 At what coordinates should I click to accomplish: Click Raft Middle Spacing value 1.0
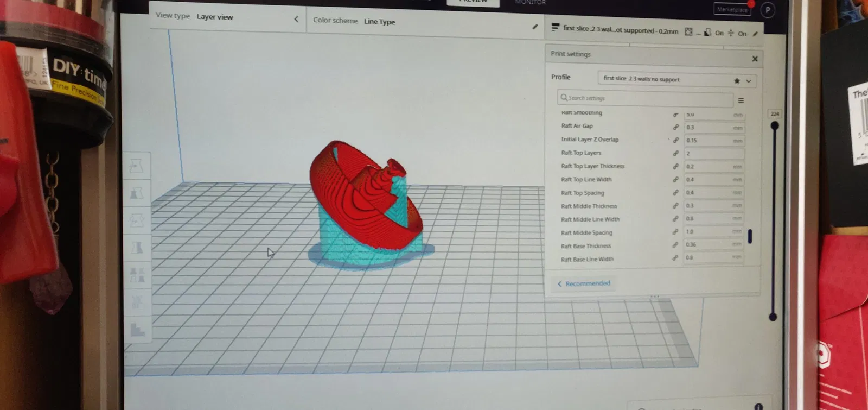click(713, 232)
